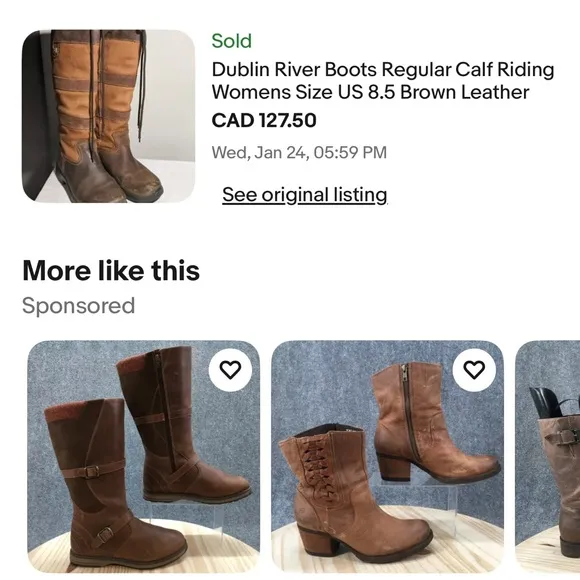The height and width of the screenshot is (580, 580).
Task: View the tall brown buckle boots sponsored item
Action: tap(144, 456)
